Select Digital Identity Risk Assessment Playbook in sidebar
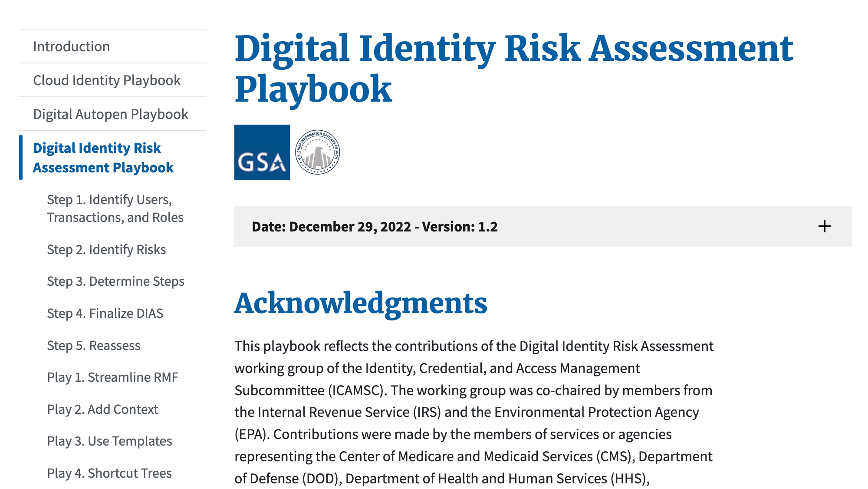 (x=103, y=157)
